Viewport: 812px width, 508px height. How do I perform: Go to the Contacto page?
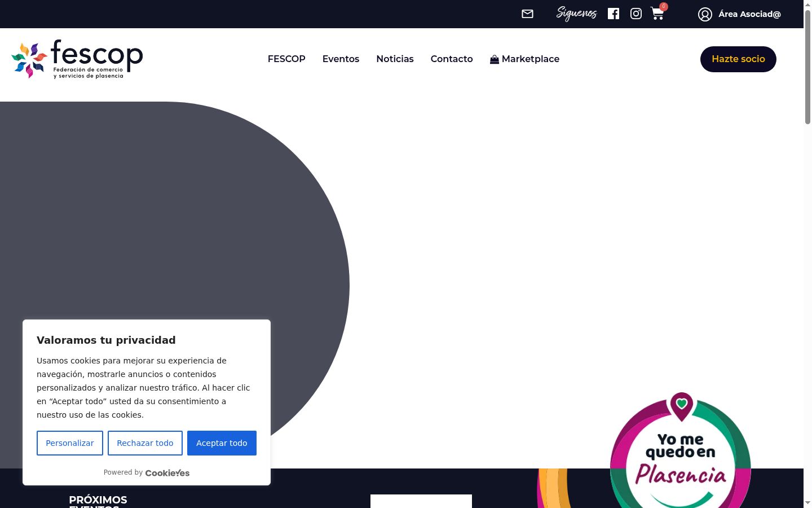452,59
